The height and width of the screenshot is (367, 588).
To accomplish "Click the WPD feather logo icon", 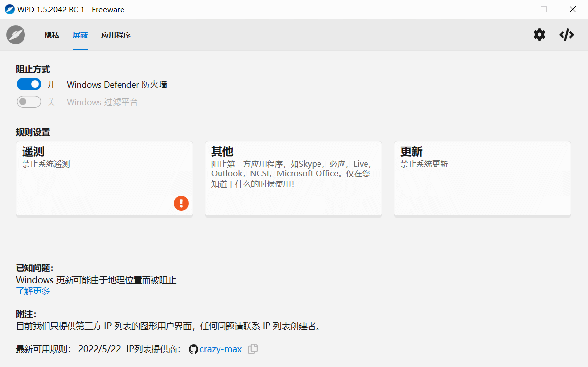I will [16, 35].
